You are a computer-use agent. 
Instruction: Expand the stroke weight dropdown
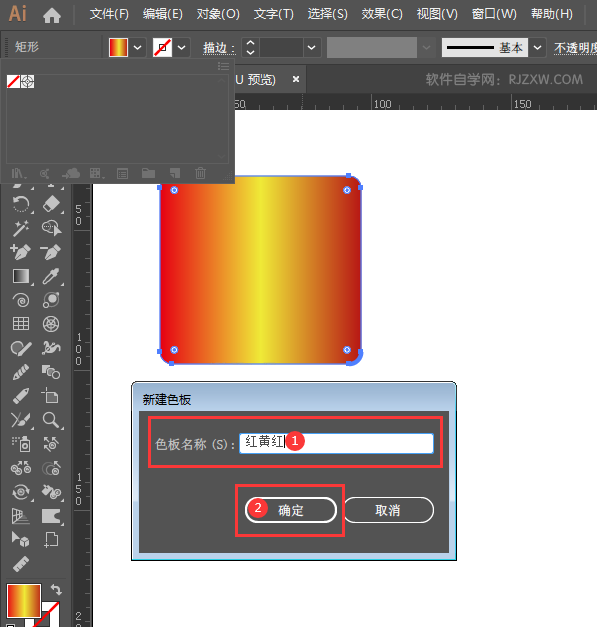311,48
